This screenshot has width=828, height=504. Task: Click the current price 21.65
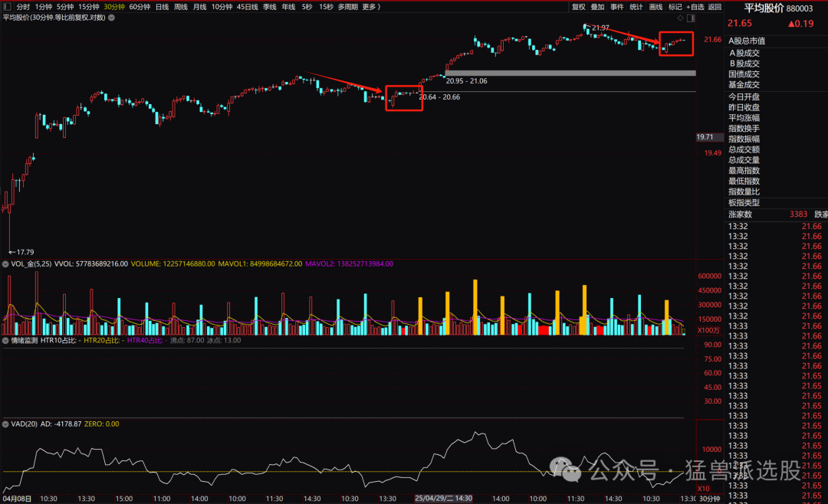coord(739,23)
